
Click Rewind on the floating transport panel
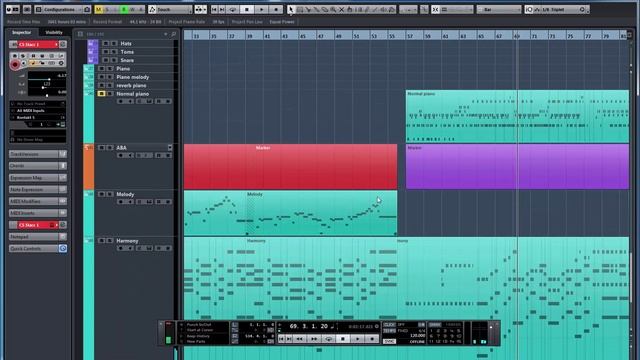[x=299, y=339]
